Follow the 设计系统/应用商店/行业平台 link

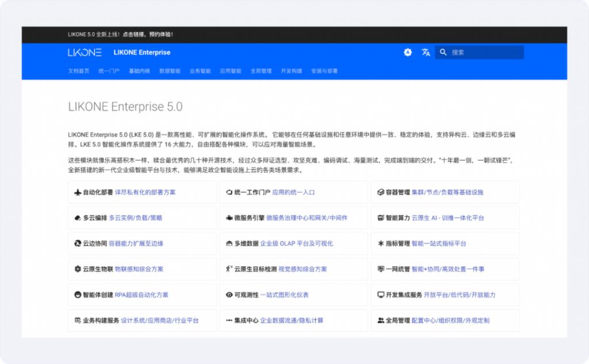[160, 320]
